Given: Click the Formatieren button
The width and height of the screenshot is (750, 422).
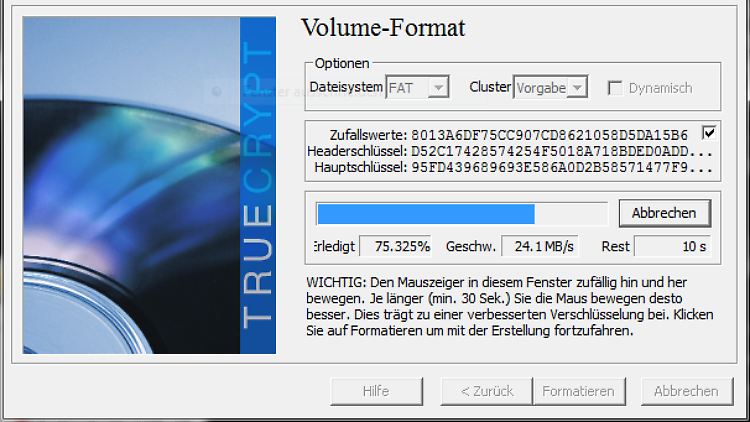Looking at the screenshot, I should tap(578, 391).
